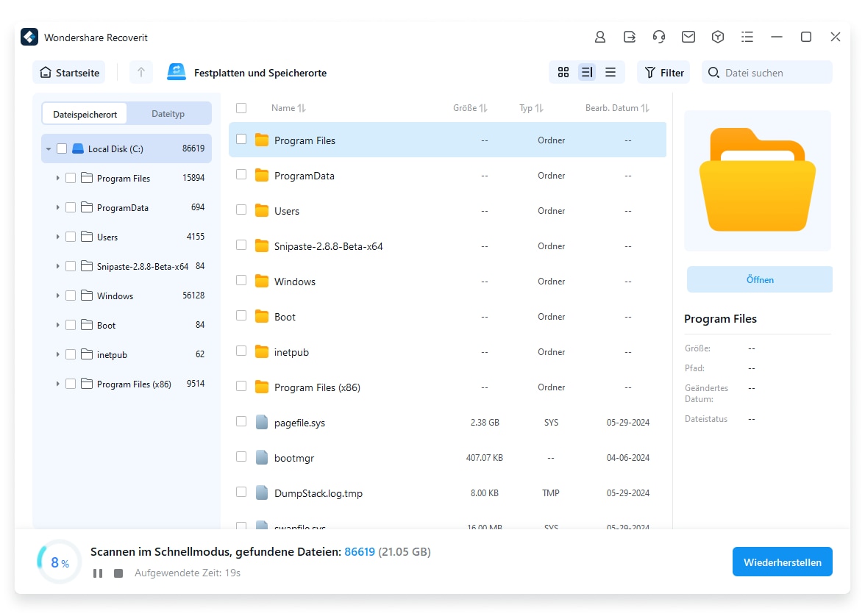Viewport: 865px width, 616px height.
Task: Switch to plain list view
Action: (611, 72)
